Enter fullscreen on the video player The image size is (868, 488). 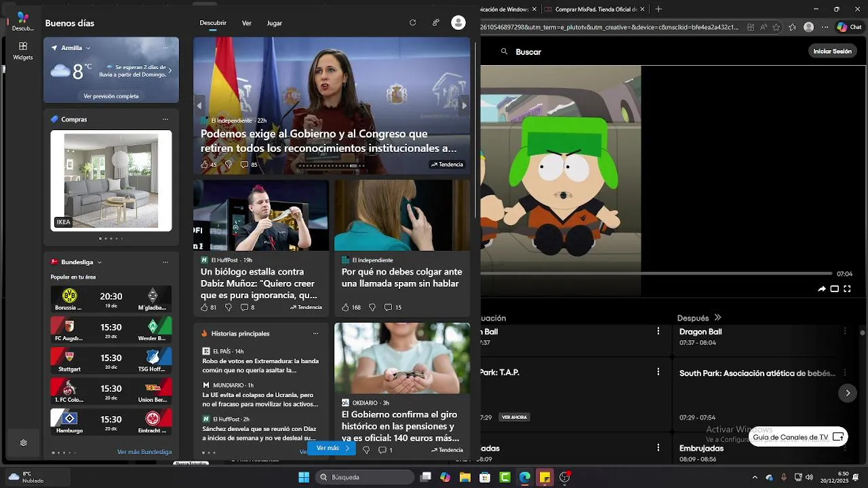coord(847,289)
